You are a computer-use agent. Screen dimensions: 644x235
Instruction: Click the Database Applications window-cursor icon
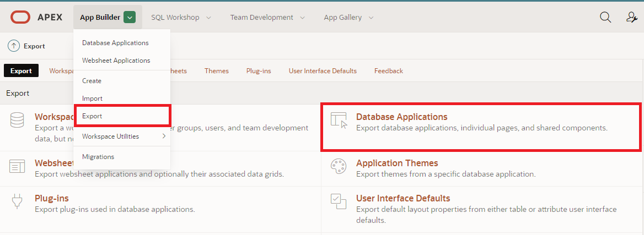click(339, 120)
